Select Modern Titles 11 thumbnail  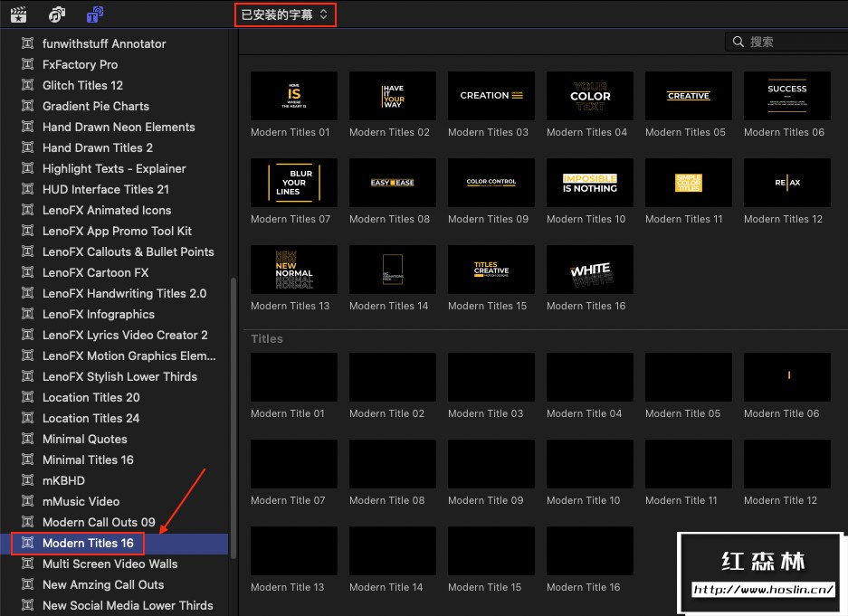[x=689, y=183]
